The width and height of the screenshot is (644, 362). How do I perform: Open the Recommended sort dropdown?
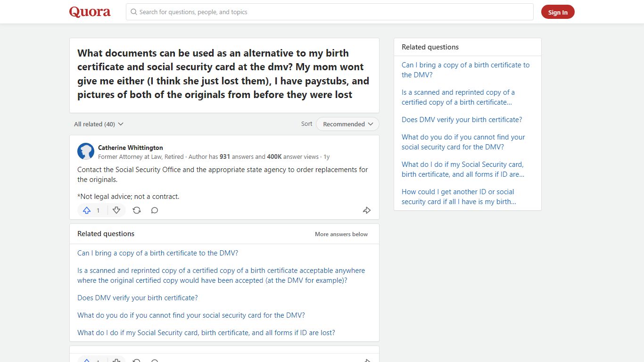coord(347,124)
